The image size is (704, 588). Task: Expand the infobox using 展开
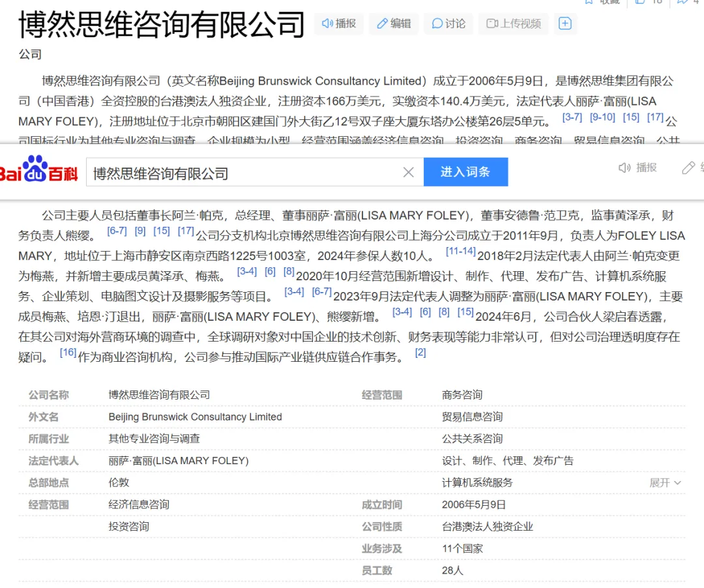[x=665, y=483]
